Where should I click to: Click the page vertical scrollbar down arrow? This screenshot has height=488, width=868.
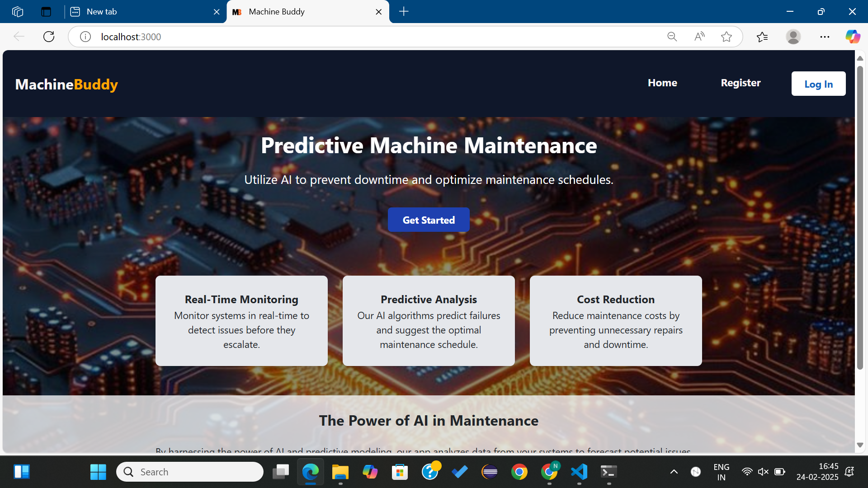coord(860,445)
